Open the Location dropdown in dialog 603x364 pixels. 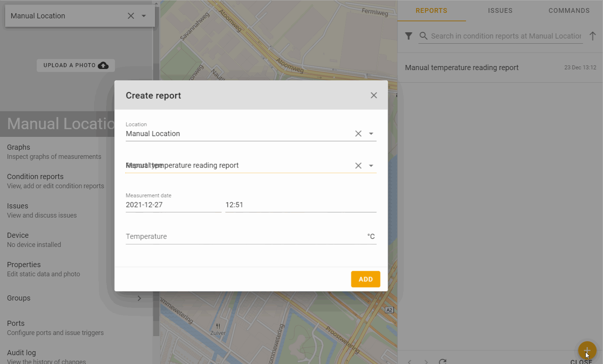click(371, 134)
